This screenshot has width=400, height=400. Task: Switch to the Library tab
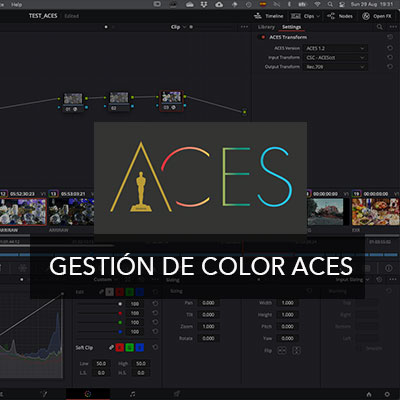click(266, 27)
